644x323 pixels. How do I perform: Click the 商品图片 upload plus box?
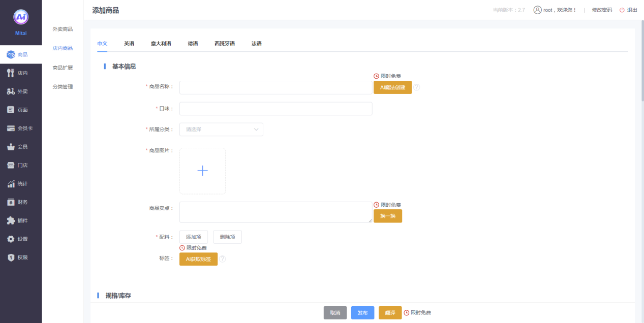click(202, 171)
